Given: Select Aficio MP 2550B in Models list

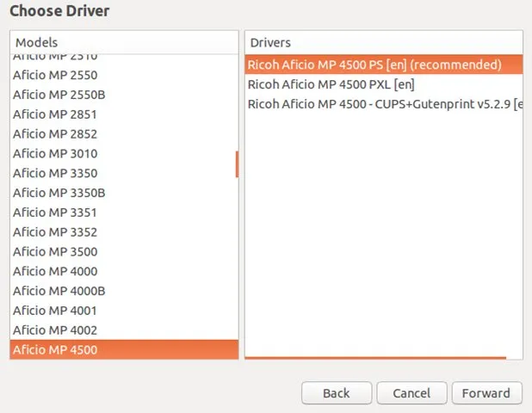Looking at the screenshot, I should click(x=59, y=95).
